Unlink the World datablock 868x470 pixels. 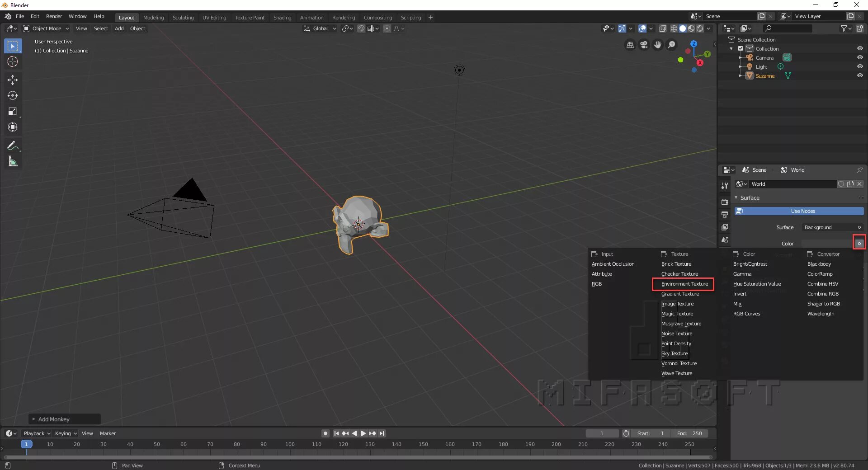click(859, 184)
